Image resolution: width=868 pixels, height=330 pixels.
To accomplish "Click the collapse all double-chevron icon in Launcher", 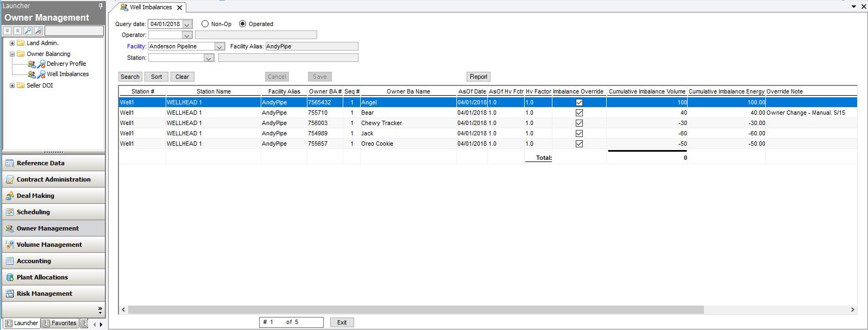I will tap(17, 31).
